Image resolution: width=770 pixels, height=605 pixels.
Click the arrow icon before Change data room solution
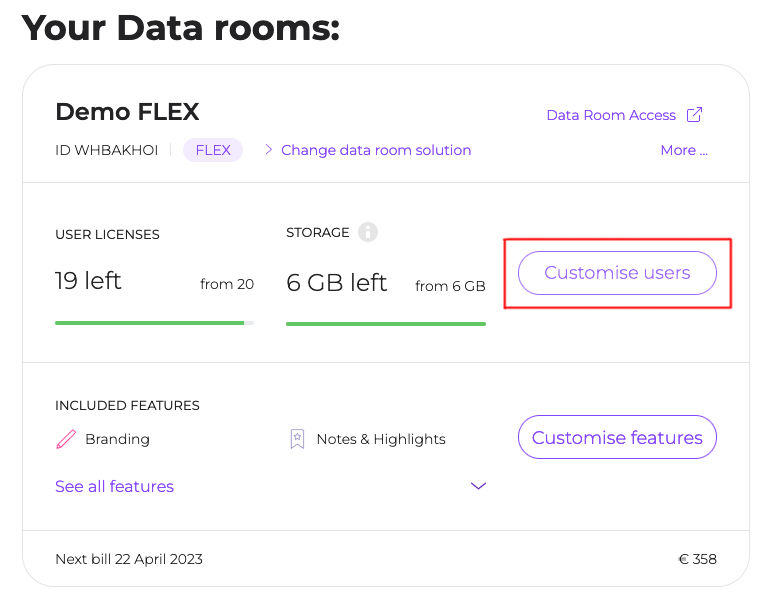(268, 150)
